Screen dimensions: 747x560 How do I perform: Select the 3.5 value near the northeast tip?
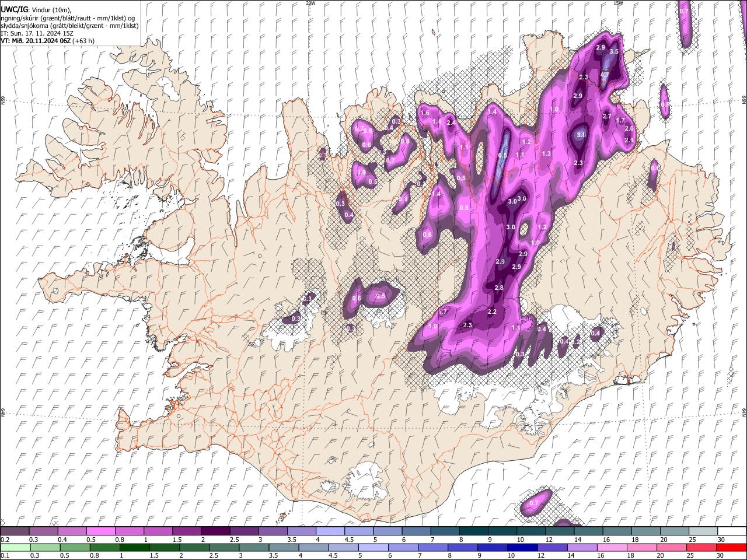pos(614,51)
